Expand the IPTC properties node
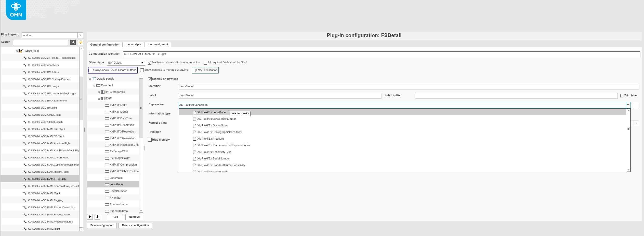 [x=99, y=92]
